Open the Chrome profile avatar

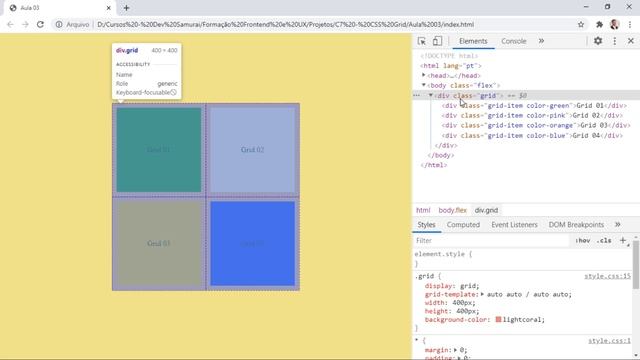615,24
